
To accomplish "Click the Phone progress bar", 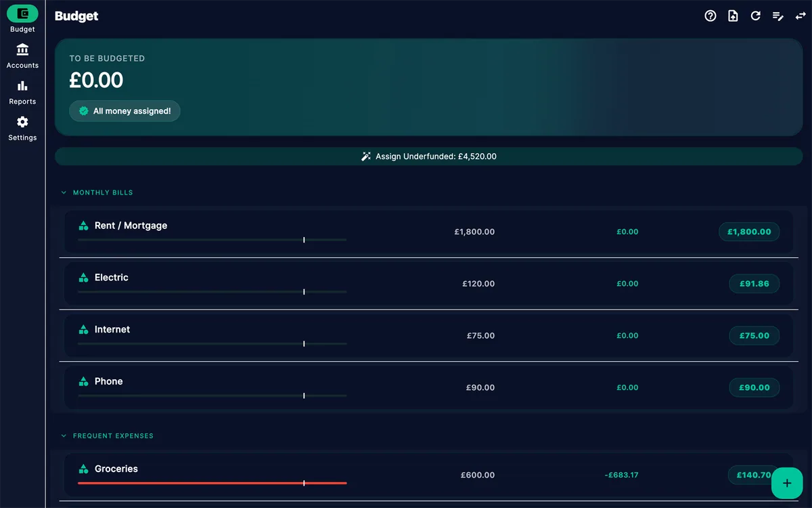I will coord(212,396).
